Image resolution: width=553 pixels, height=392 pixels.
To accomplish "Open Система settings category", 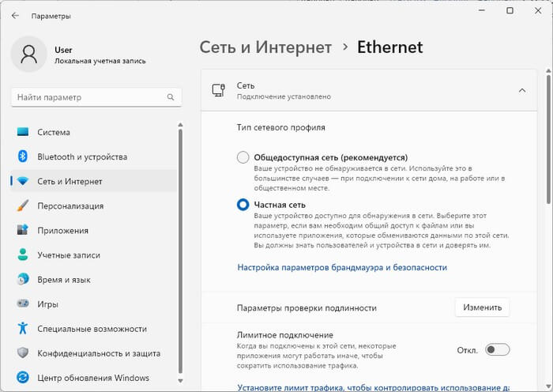I will [x=94, y=132].
